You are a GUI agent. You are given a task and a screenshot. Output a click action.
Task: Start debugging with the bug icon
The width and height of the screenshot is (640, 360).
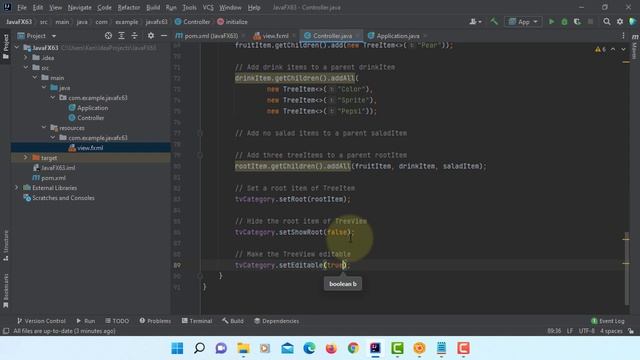[x=564, y=22]
